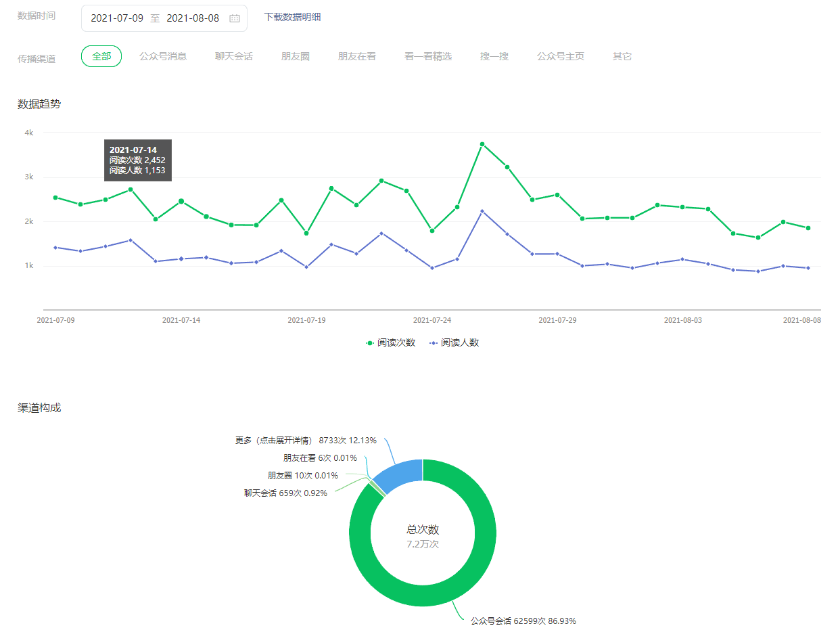Click the blue 更多 donut segment
The height and width of the screenshot is (626, 840).
(x=398, y=474)
